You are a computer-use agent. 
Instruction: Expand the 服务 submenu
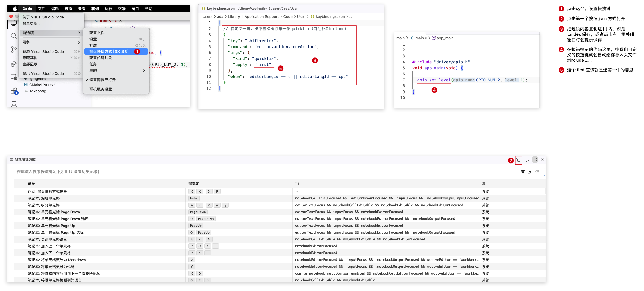pos(51,42)
